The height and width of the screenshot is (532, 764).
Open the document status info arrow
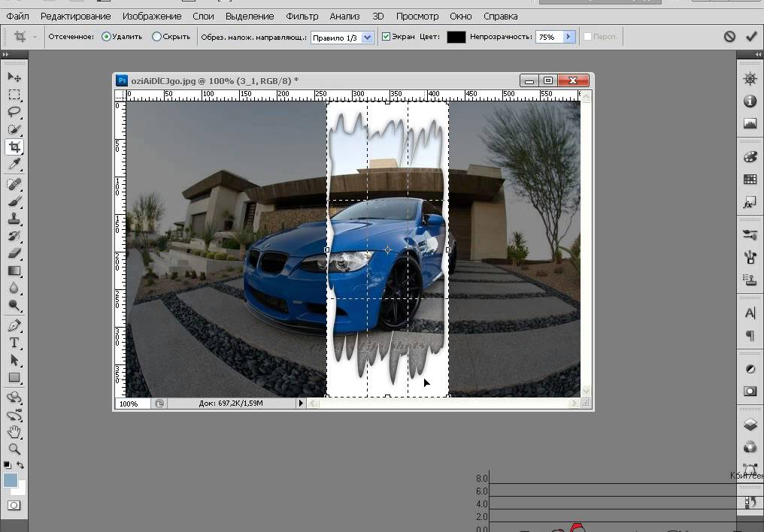301,403
